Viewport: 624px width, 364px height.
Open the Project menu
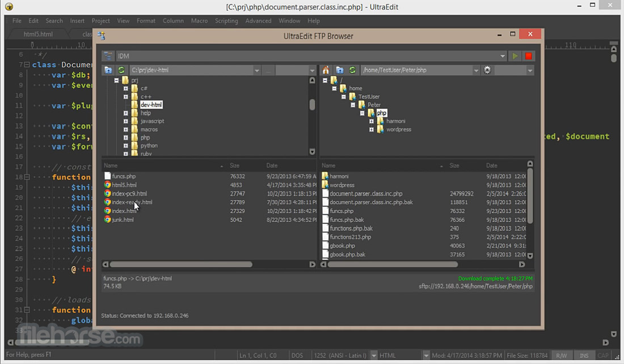tap(100, 20)
